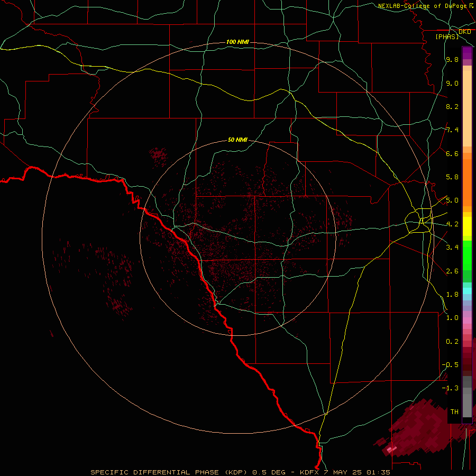Click the small arrow logo beside DuPage

tap(471, 5)
